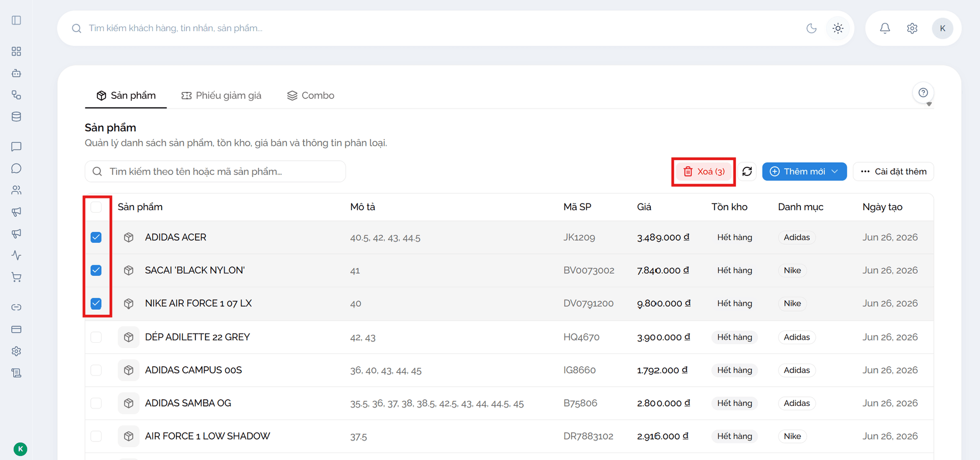Toggle the sidebar panel icon
Image resolution: width=980 pixels, height=460 pixels.
[x=16, y=20]
